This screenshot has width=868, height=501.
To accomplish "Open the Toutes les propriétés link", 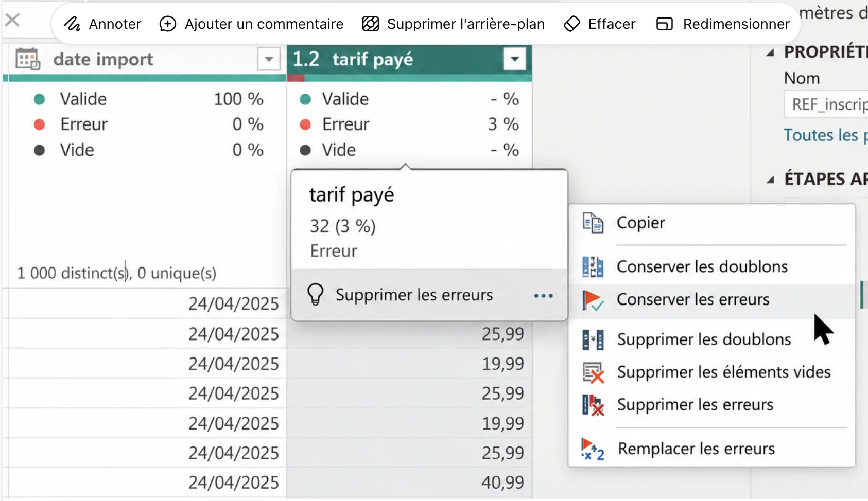I will point(826,135).
